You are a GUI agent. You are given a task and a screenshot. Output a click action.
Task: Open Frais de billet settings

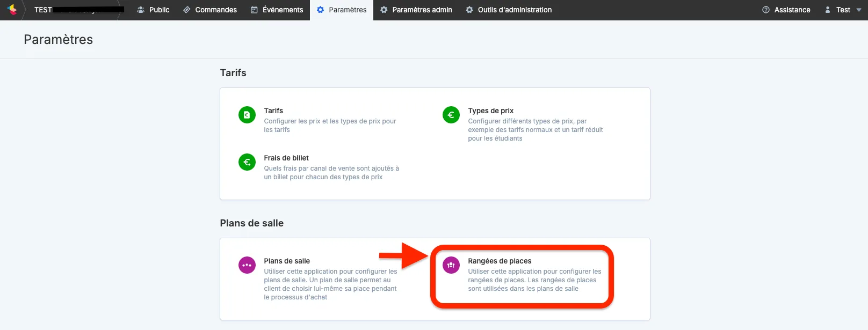click(x=286, y=158)
